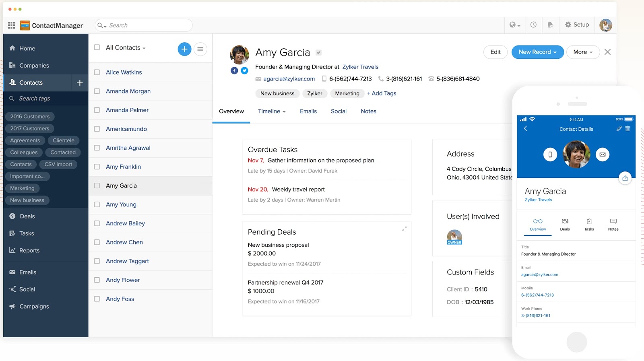Image resolution: width=644 pixels, height=361 pixels.
Task: Open Amy Garcia's Twitter profile icon
Action: [x=244, y=70]
